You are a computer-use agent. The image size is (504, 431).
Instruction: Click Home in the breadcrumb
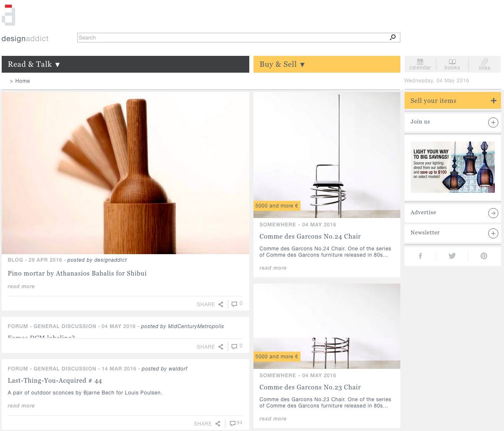click(x=23, y=81)
